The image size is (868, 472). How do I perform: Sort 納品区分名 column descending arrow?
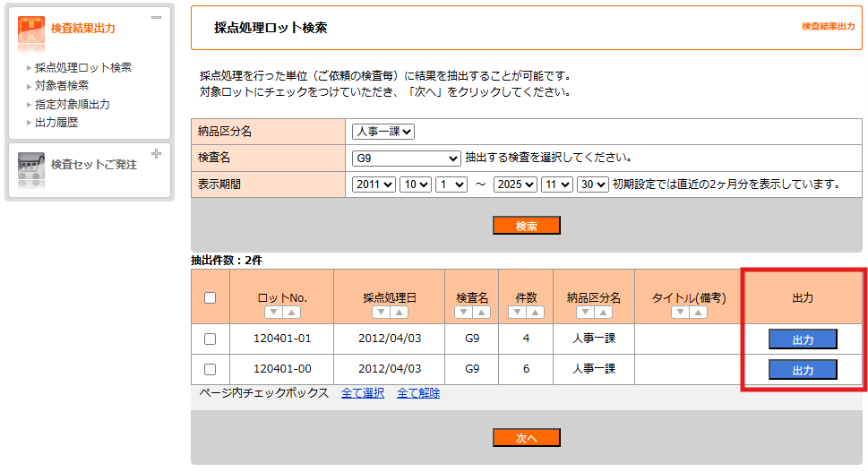[585, 313]
